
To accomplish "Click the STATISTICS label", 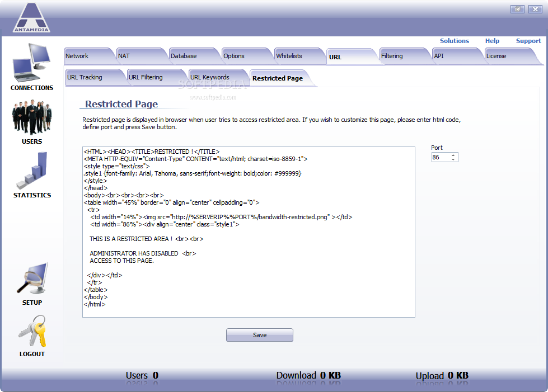I will click(x=32, y=195).
